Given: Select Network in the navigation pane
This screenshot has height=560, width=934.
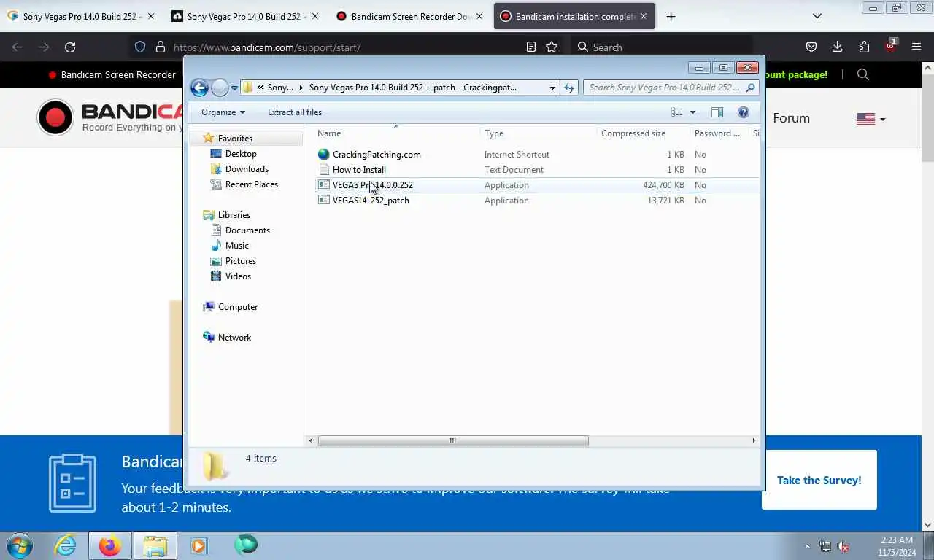Looking at the screenshot, I should pyautogui.click(x=234, y=338).
